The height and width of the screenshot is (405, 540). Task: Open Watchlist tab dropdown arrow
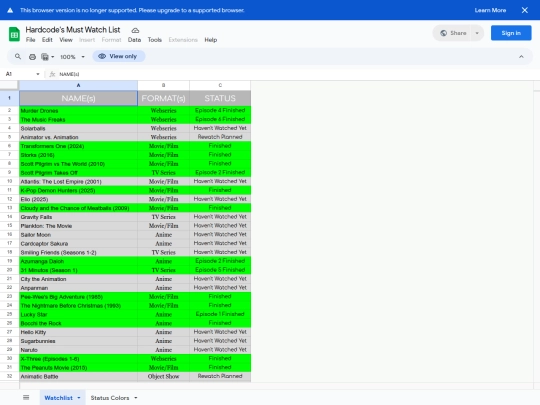79,398
